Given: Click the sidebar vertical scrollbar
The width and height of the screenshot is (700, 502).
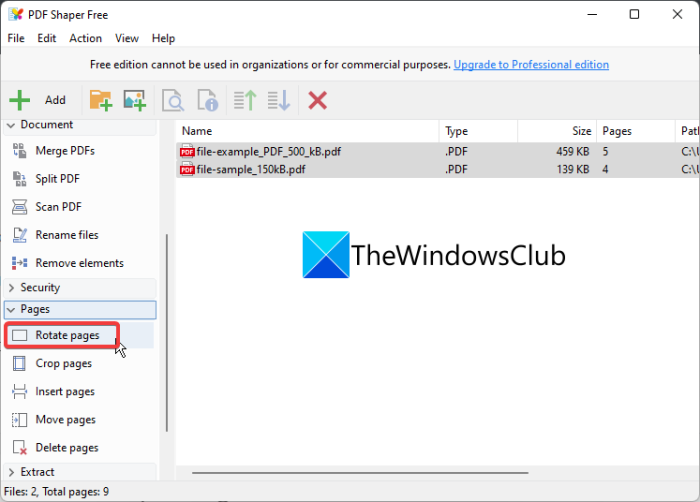Looking at the screenshot, I should coord(167,333).
